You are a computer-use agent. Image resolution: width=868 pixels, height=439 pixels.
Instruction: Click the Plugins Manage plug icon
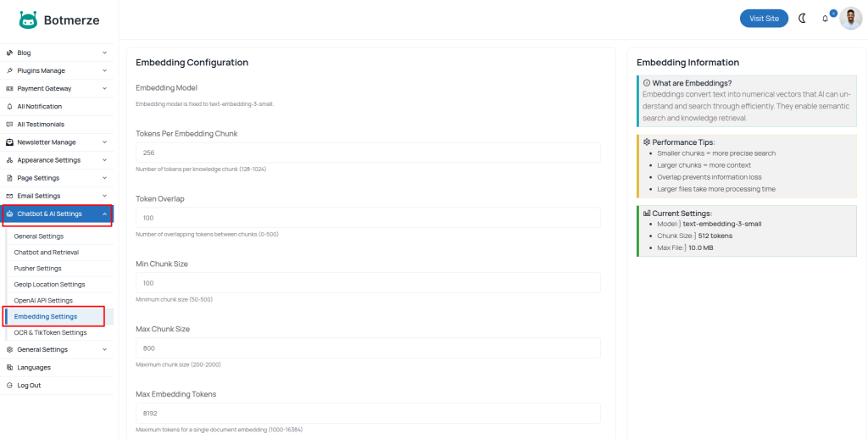(x=9, y=70)
